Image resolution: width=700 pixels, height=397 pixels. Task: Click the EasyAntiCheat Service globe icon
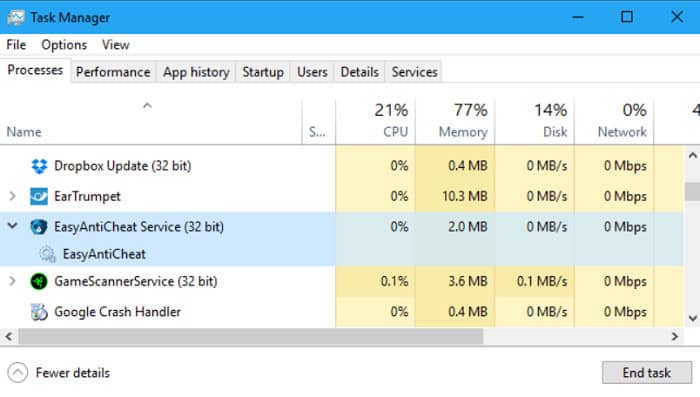(39, 227)
